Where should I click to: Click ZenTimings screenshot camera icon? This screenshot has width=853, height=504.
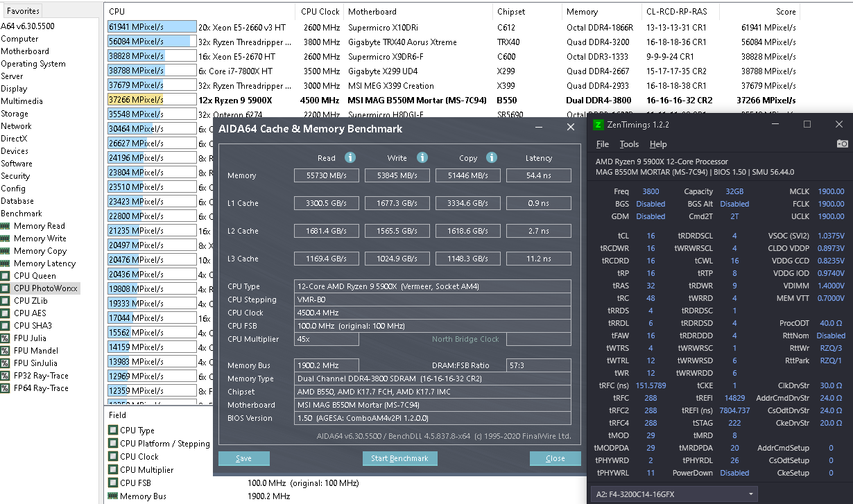pyautogui.click(x=842, y=144)
